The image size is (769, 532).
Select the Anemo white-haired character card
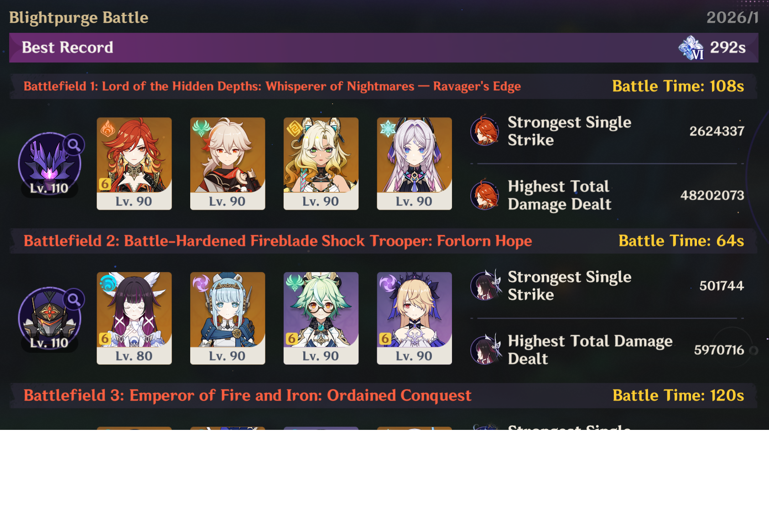(228, 164)
